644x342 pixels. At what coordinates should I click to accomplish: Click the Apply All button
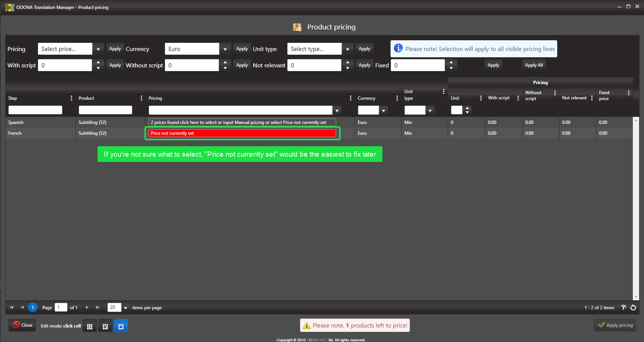pos(534,65)
